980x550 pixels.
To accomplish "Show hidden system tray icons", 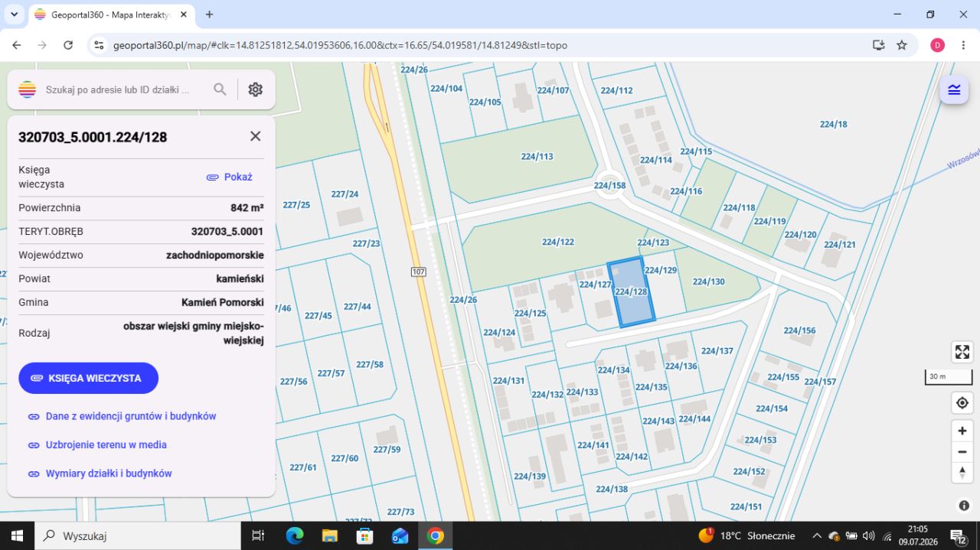I will [x=817, y=535].
